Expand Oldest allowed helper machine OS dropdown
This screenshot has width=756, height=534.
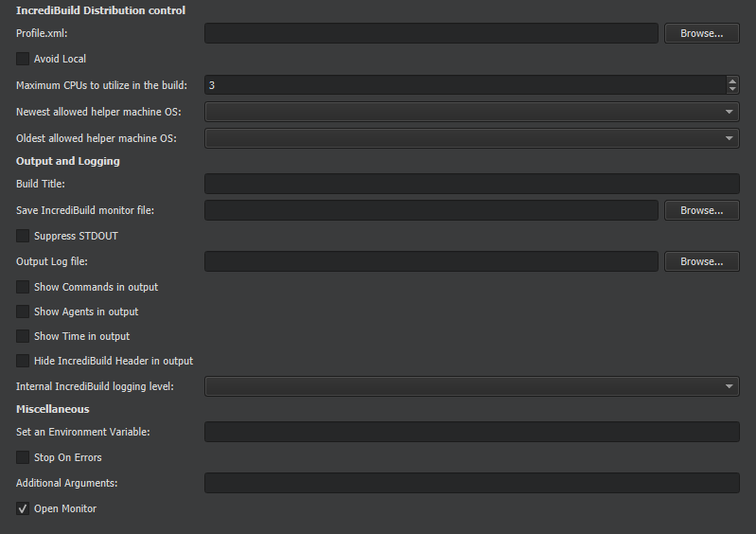471,138
